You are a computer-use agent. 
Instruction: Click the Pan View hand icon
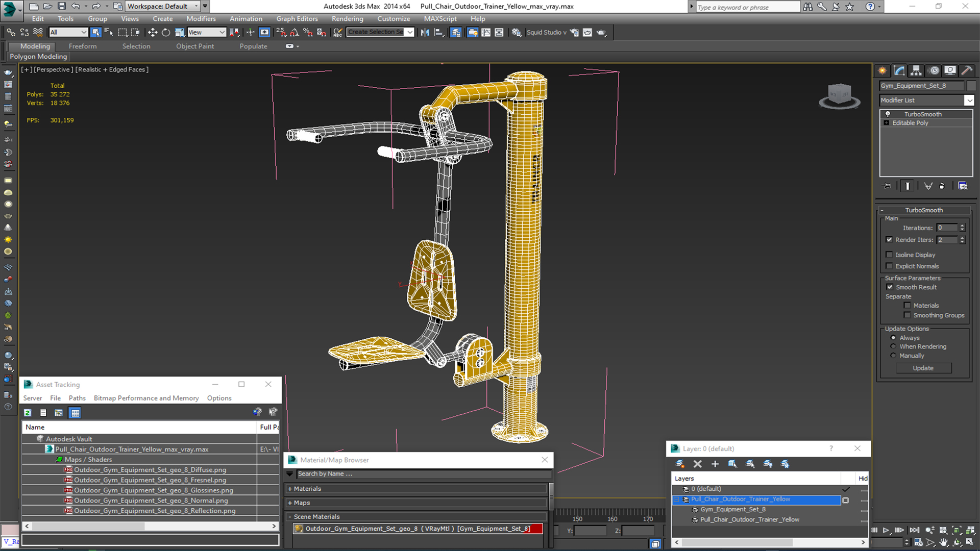(944, 542)
